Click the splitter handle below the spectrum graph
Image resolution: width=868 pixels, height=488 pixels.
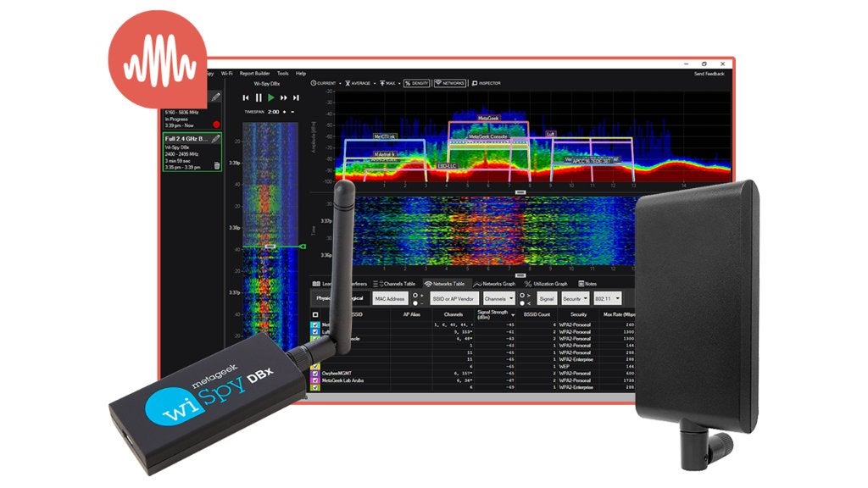[520, 192]
